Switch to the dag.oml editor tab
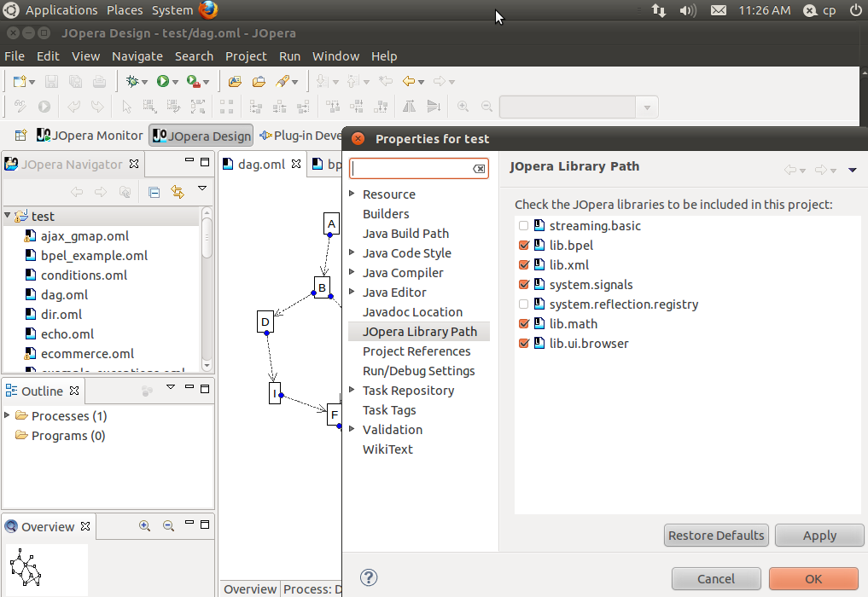Viewport: 868px width, 597px height. tap(261, 165)
